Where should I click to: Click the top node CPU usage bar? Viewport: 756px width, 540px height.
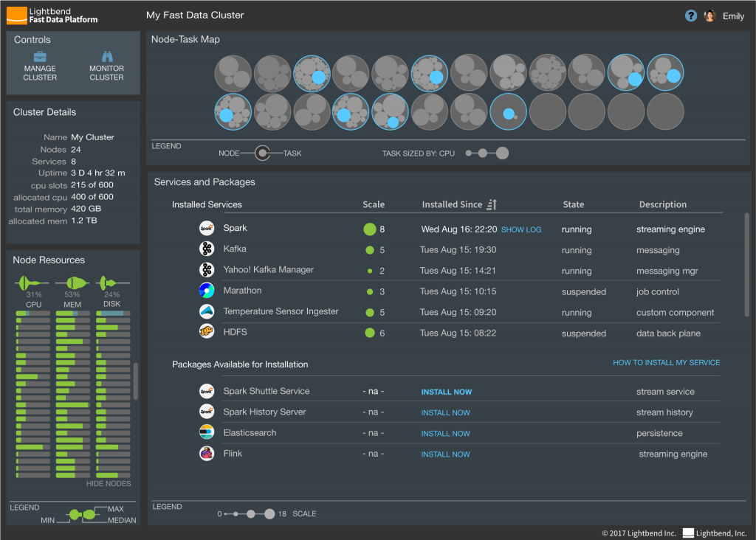[32, 314]
